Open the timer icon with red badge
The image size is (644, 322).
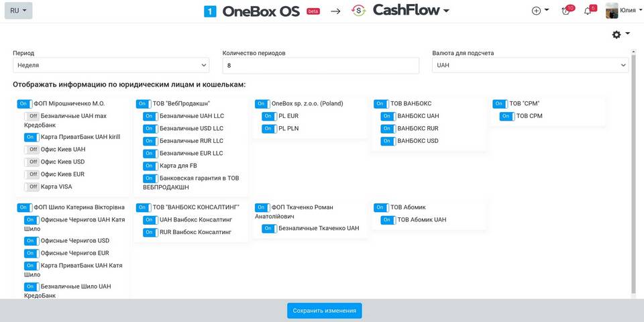point(566,11)
